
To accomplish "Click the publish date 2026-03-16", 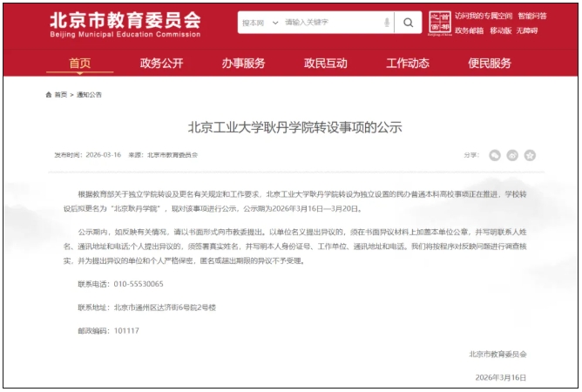I will [x=103, y=155].
